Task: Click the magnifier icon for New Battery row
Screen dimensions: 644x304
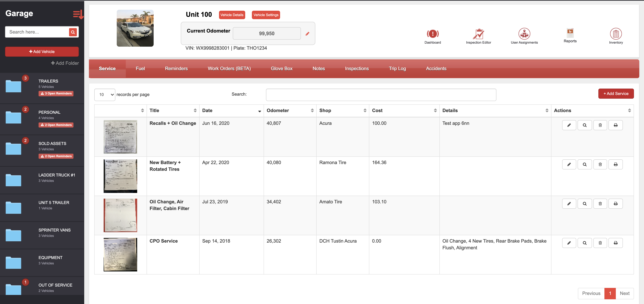Action: click(x=584, y=164)
